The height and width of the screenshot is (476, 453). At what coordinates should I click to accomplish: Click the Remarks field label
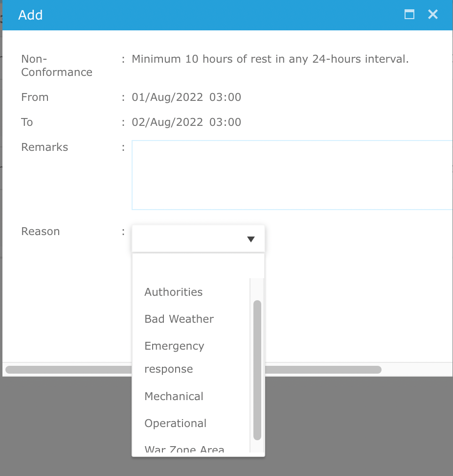45,147
